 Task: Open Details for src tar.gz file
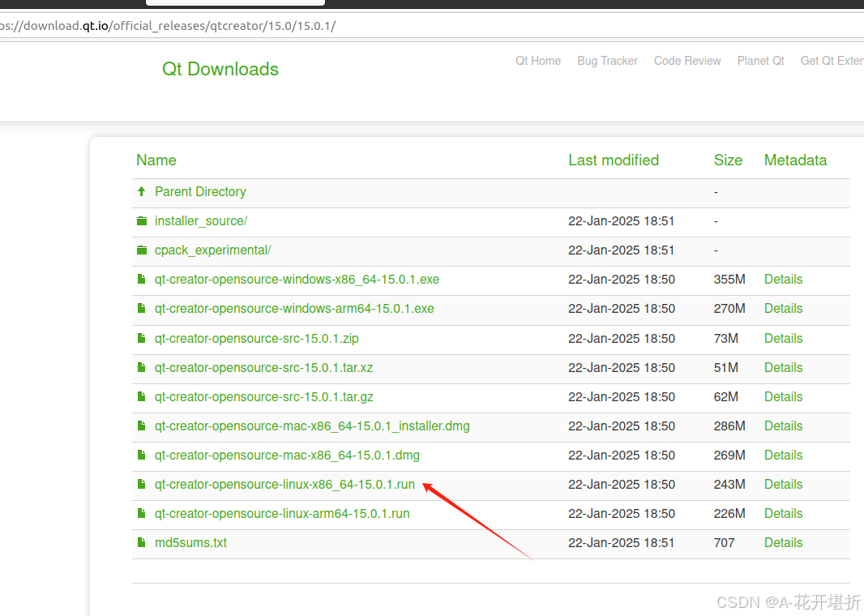[x=783, y=396]
